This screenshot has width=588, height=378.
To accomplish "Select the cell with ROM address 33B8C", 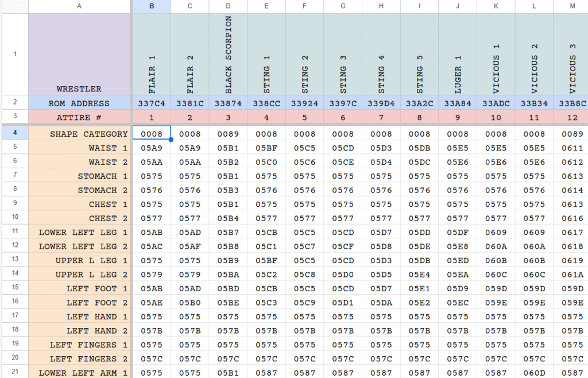I will coord(572,103).
